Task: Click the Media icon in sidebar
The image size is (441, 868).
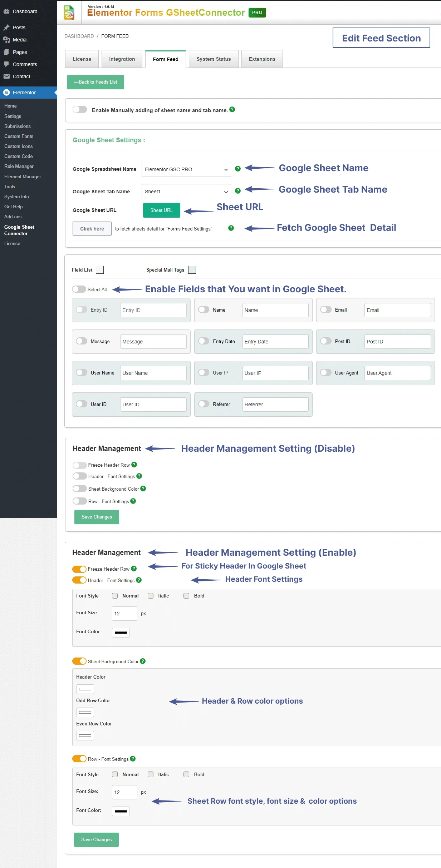Action: click(6, 40)
